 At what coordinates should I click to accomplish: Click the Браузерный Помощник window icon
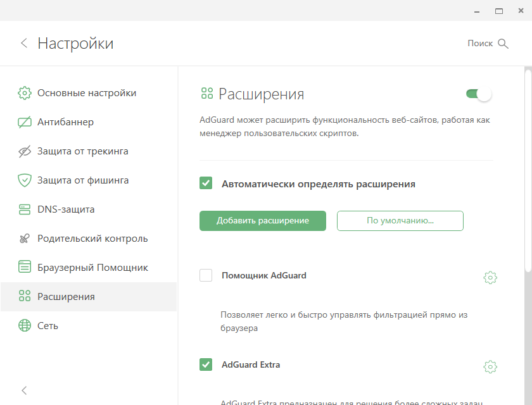(25, 266)
